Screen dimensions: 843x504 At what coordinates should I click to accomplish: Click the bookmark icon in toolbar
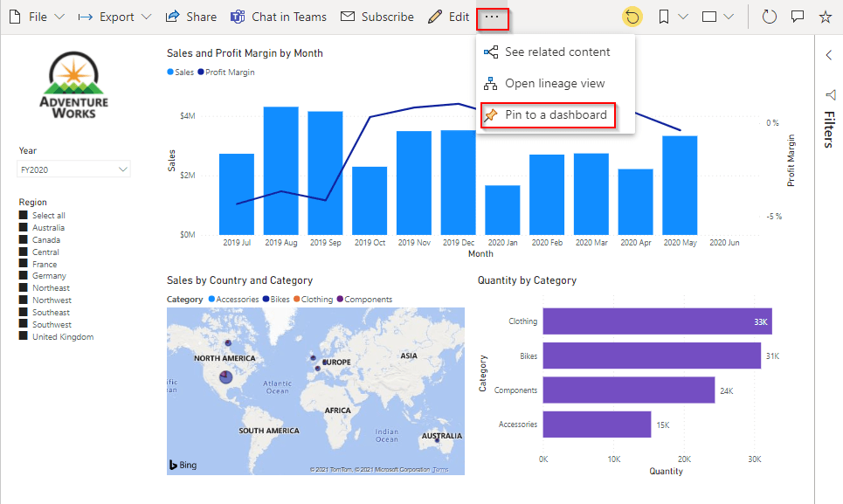click(665, 17)
